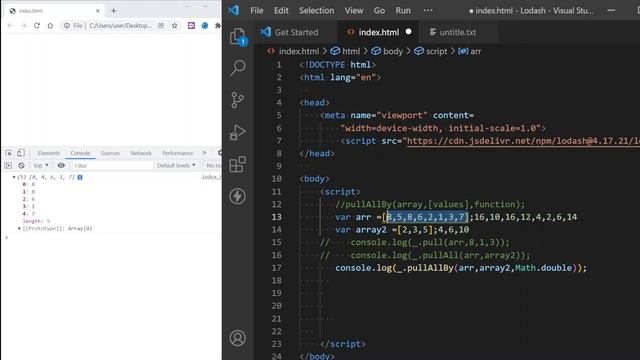Image resolution: width=640 pixels, height=360 pixels.
Task: Click the browser back arrow
Action: pos(10,25)
